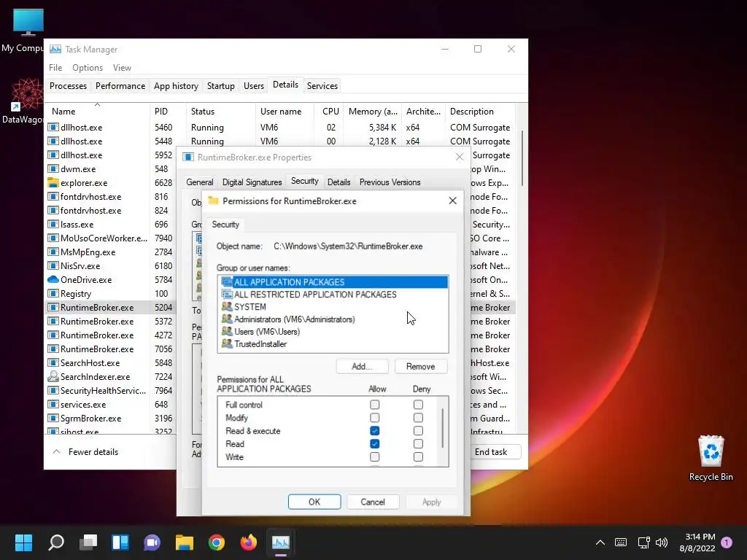Image resolution: width=747 pixels, height=560 pixels.
Task: Check Deny for Full control
Action: click(418, 405)
